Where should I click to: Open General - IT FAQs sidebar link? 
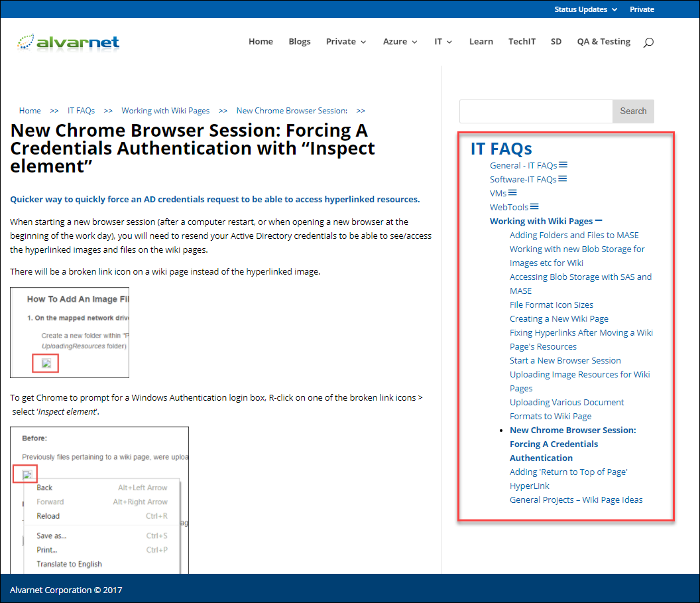click(x=523, y=165)
